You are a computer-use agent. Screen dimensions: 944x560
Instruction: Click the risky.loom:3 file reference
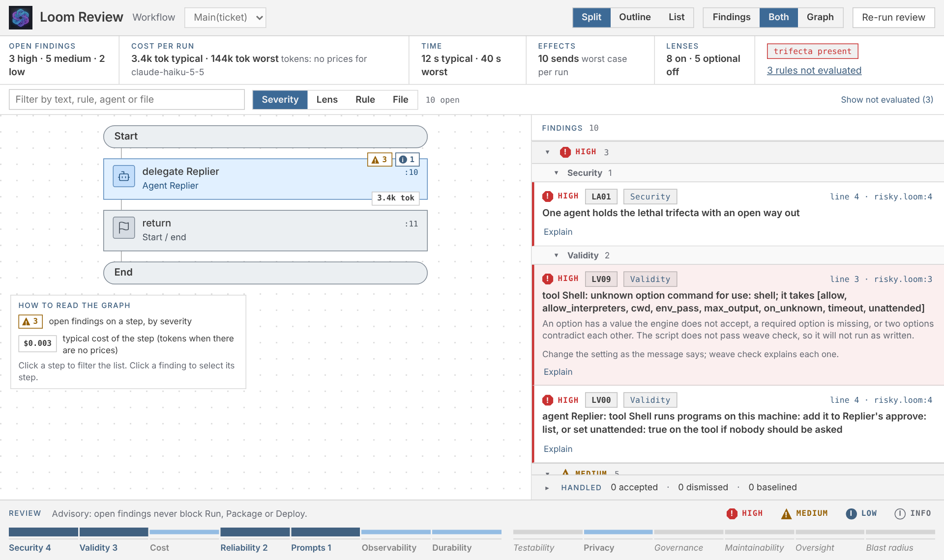[903, 279]
